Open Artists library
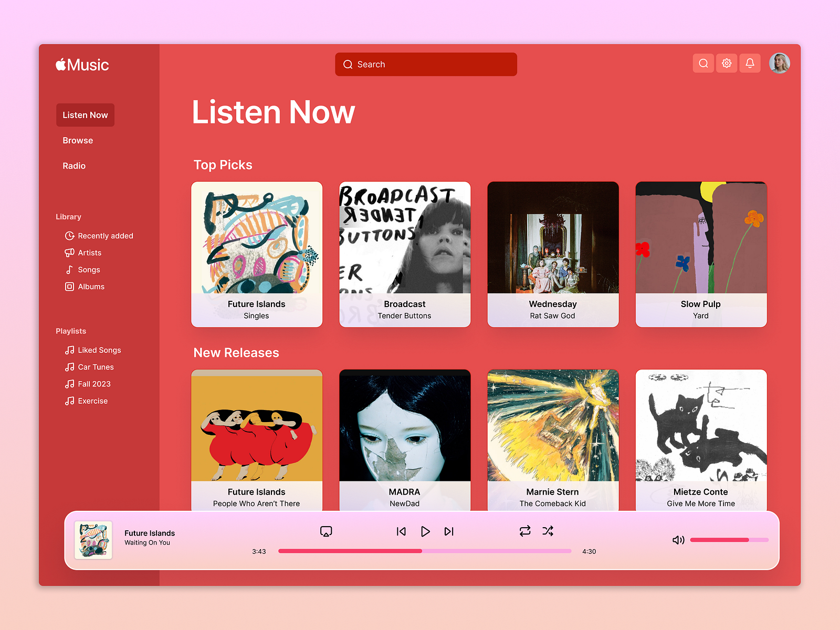 [x=83, y=253]
